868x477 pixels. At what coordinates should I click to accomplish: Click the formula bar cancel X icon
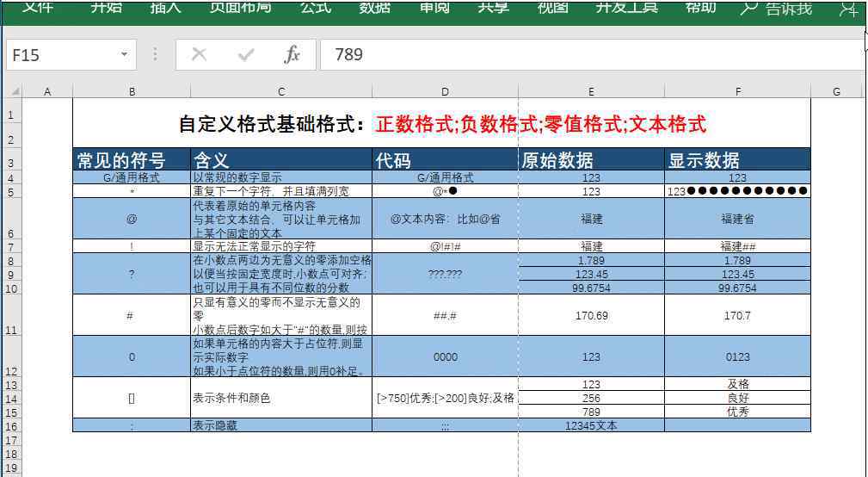(199, 54)
